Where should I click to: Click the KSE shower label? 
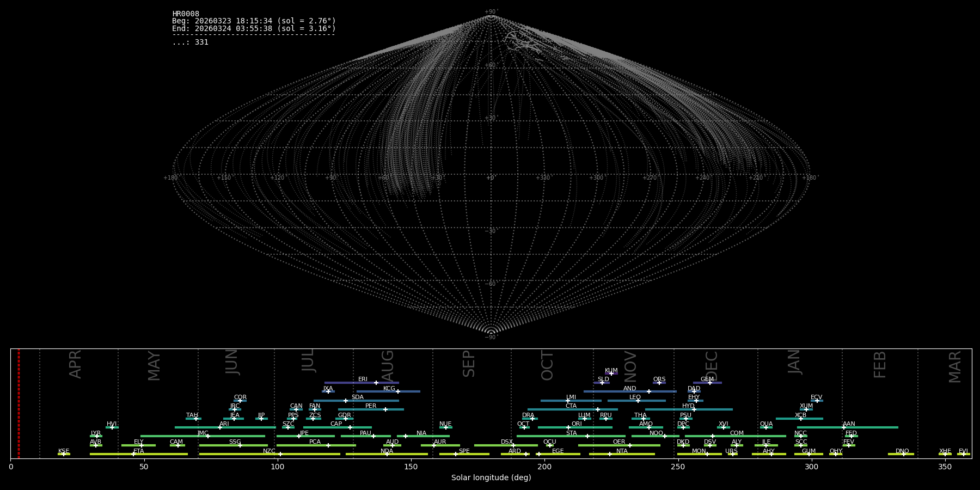point(64,451)
